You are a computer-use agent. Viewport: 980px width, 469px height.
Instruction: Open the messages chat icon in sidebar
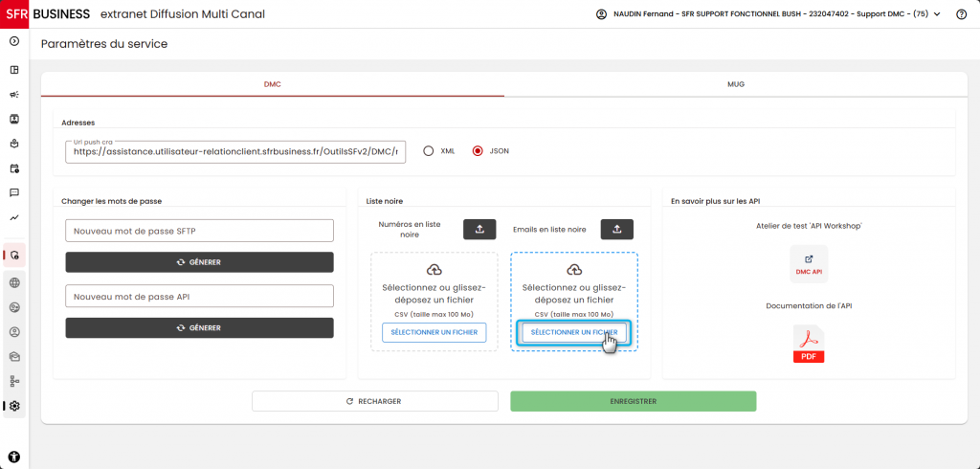coord(14,192)
